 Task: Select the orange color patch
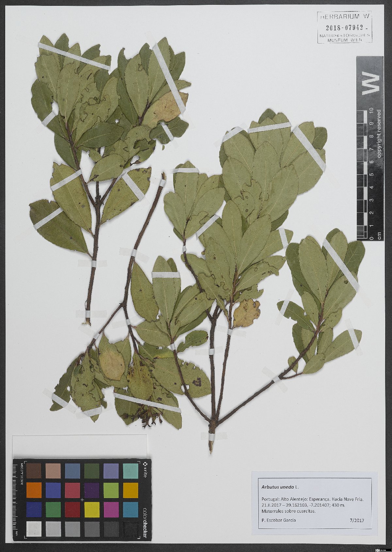pyautogui.click(x=34, y=490)
